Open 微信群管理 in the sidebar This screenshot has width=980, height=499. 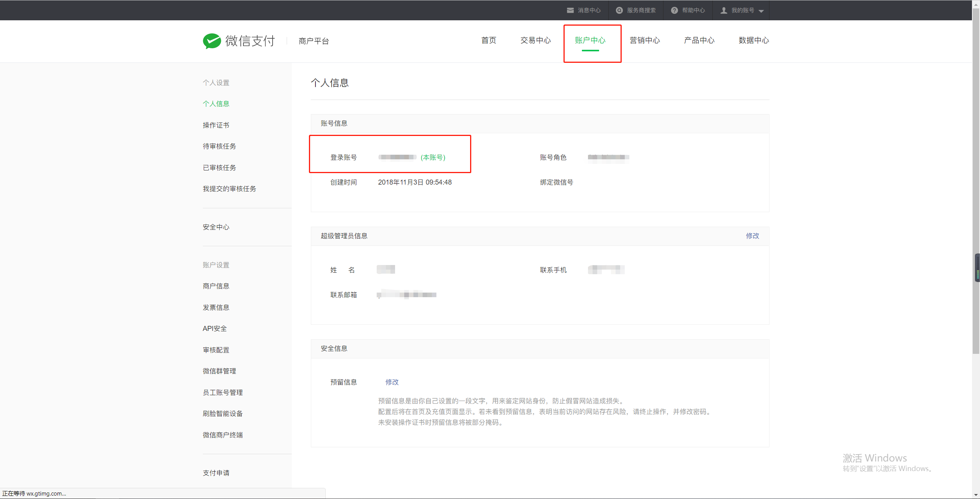tap(219, 371)
